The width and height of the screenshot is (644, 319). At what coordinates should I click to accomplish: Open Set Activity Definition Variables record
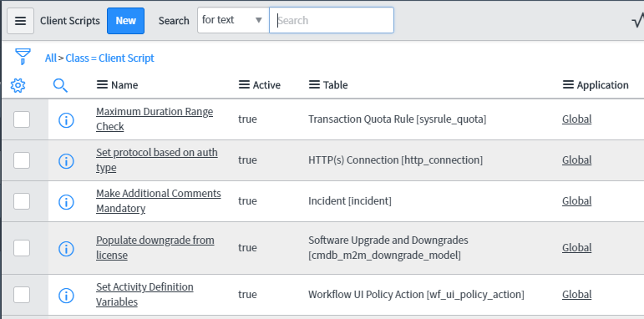[145, 295]
